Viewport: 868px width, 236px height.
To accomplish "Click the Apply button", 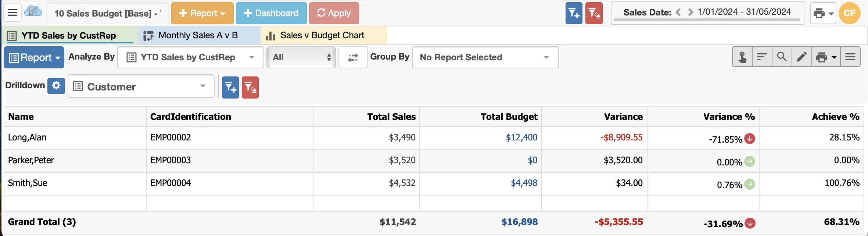I will coord(334,13).
